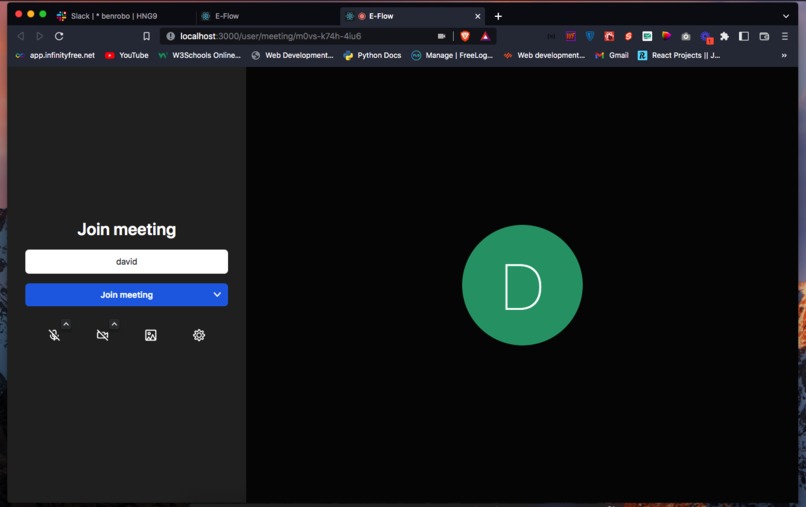Expand camera options caret above the camera icon
The height and width of the screenshot is (507, 806).
click(x=114, y=324)
